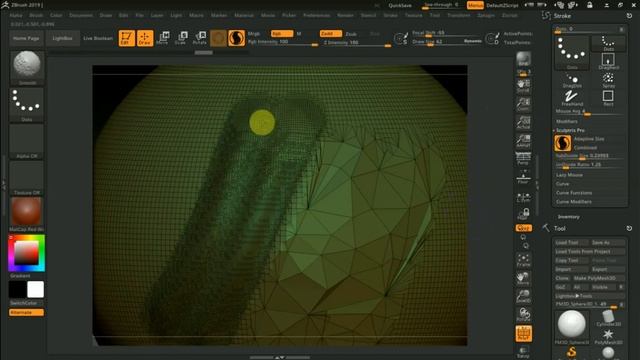The width and height of the screenshot is (640, 360).
Task: Open the Alpha menu
Action: point(16,15)
